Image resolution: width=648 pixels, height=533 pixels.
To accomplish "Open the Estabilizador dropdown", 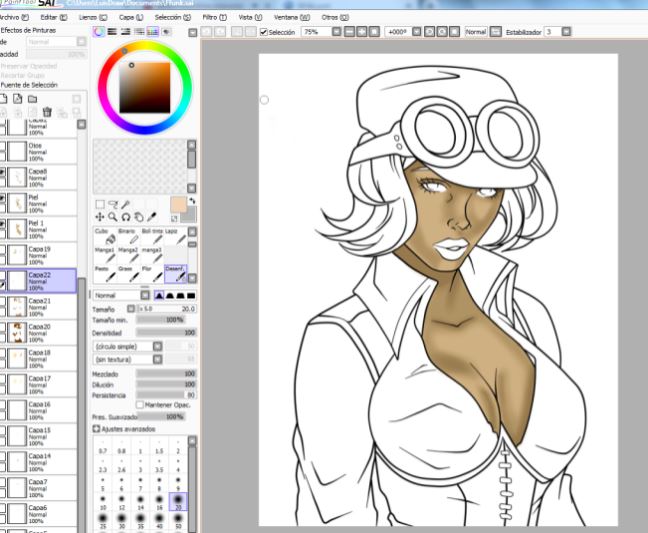I will (565, 32).
